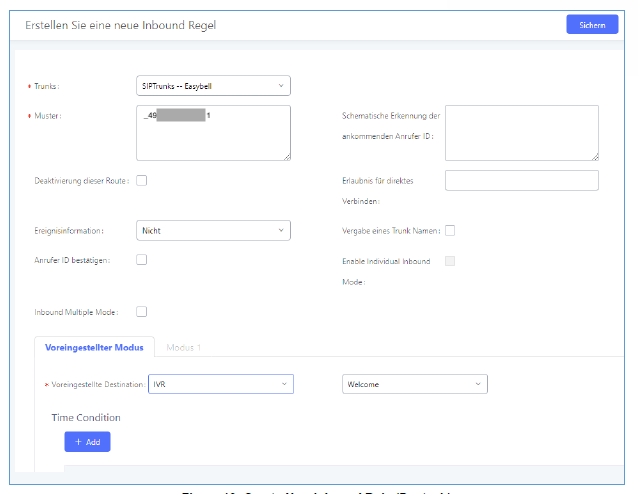Open the IVR destination type dropdown

coord(220,384)
